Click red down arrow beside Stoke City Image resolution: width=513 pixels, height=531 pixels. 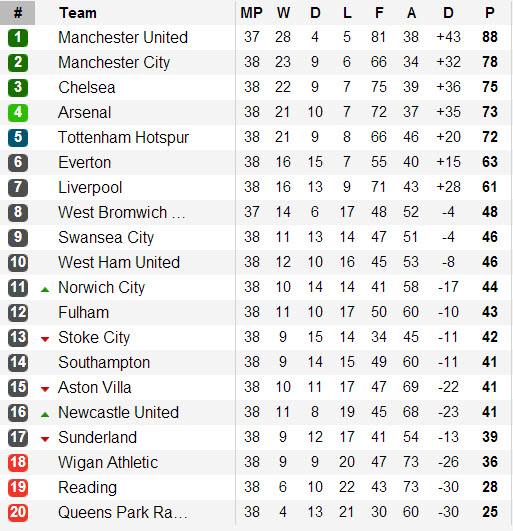click(x=45, y=339)
